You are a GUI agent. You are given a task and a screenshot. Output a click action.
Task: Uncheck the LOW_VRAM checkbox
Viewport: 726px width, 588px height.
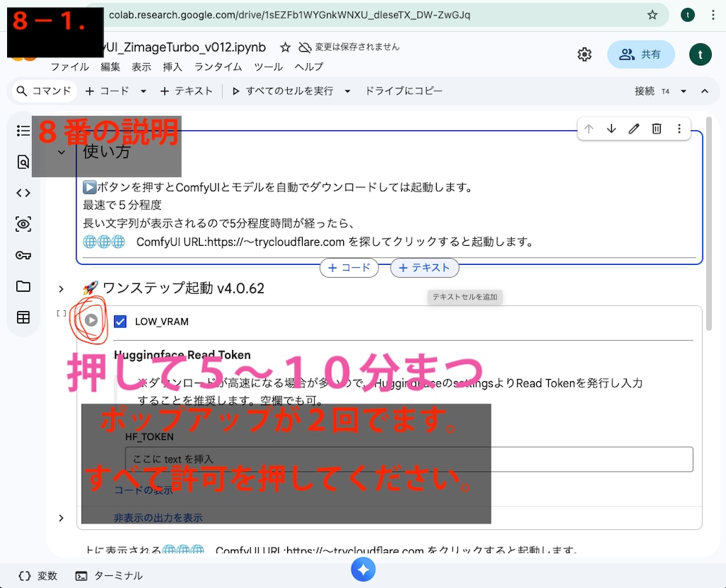(x=120, y=321)
